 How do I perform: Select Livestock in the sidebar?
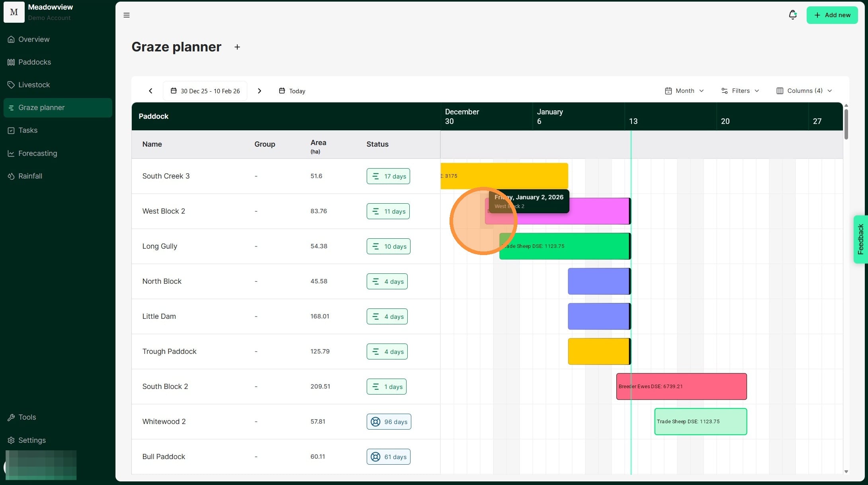pos(34,85)
